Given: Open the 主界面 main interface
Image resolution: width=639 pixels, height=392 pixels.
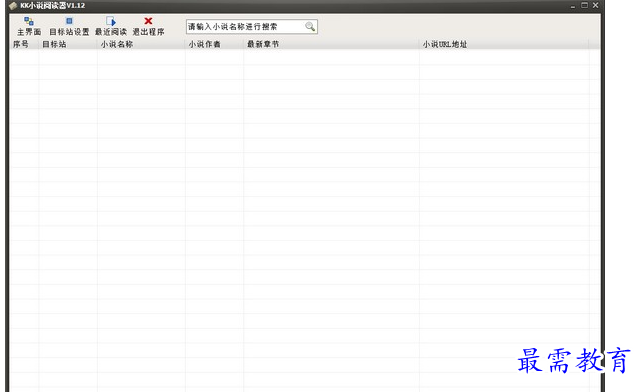Looking at the screenshot, I should pos(29,26).
